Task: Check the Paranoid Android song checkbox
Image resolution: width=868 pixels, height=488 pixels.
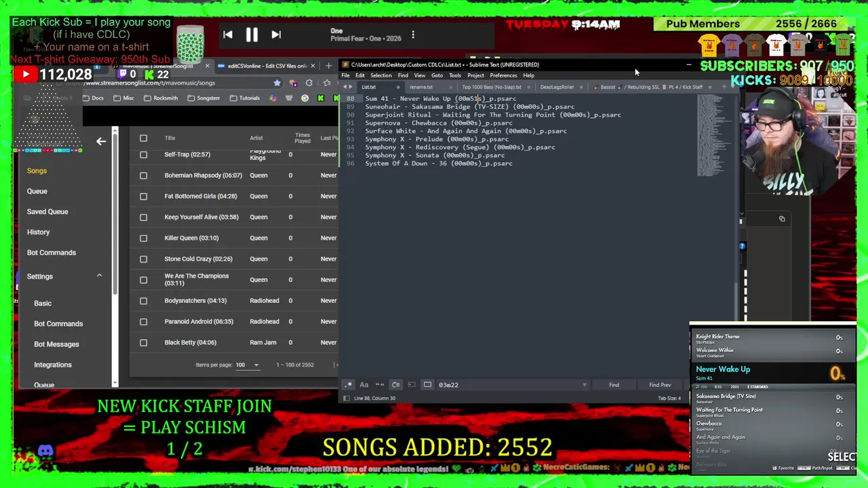Action: click(143, 322)
